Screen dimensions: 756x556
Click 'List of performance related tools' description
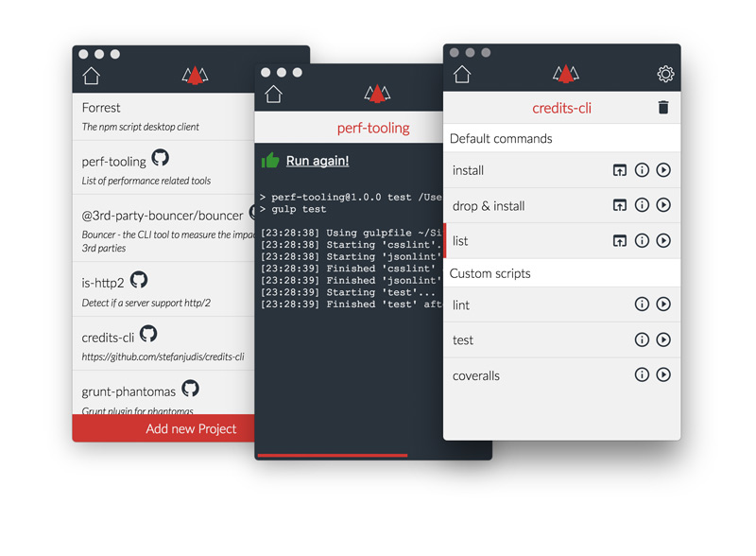coord(146,181)
